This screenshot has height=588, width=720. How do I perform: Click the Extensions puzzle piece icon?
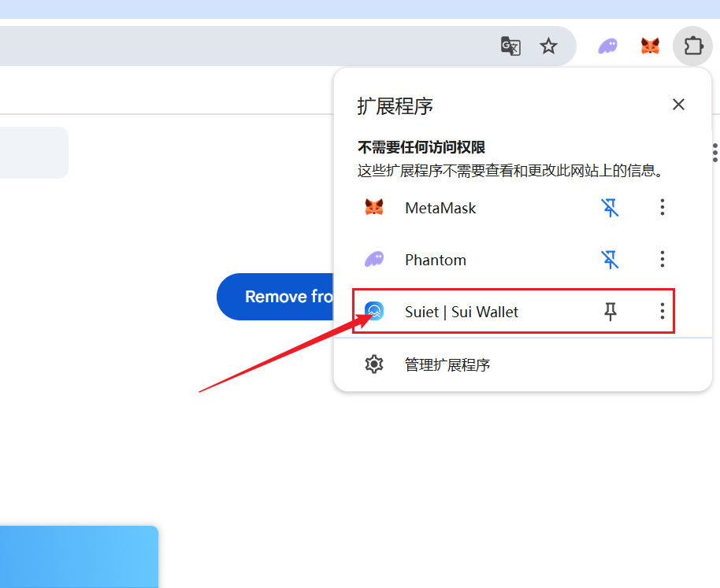coord(692,46)
